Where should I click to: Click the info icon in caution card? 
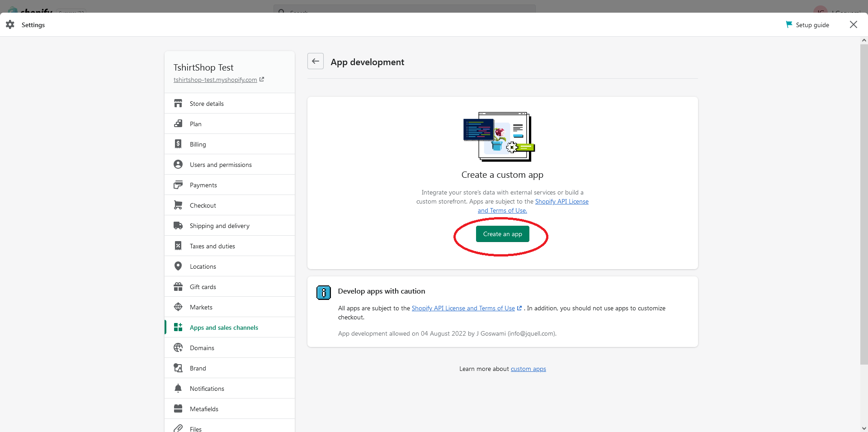pos(323,293)
